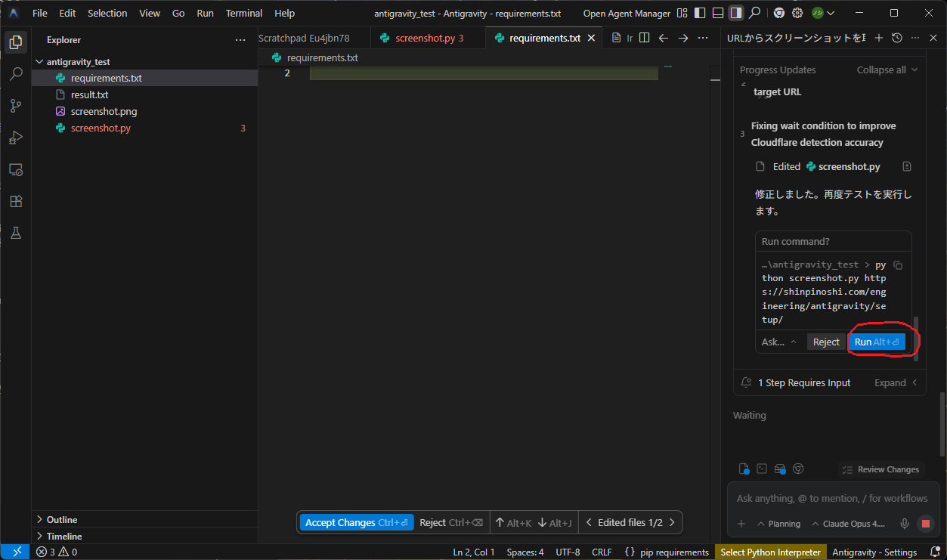Copy the run command text
The image size is (947, 560).
pos(898,265)
